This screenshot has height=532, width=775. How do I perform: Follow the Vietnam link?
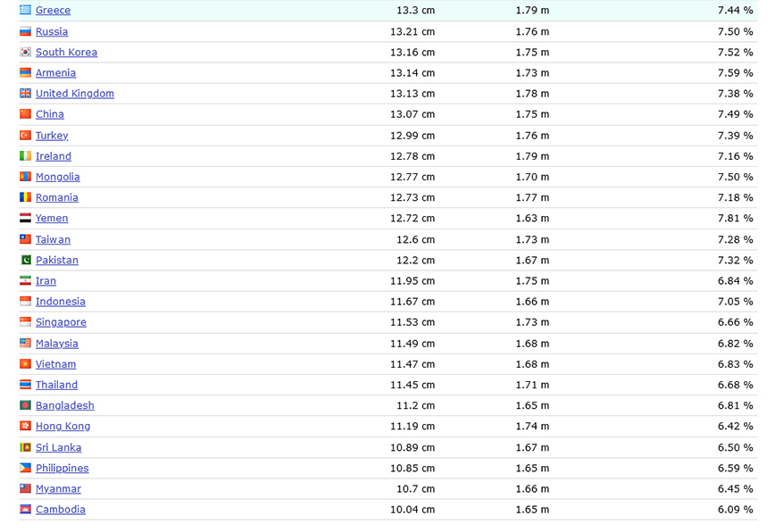click(x=55, y=364)
